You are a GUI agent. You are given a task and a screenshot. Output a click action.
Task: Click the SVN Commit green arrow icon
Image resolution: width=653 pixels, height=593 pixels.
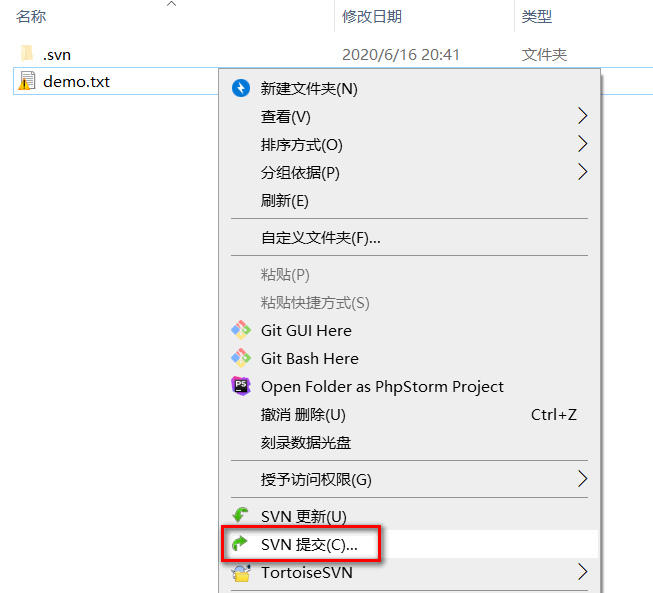(x=240, y=543)
